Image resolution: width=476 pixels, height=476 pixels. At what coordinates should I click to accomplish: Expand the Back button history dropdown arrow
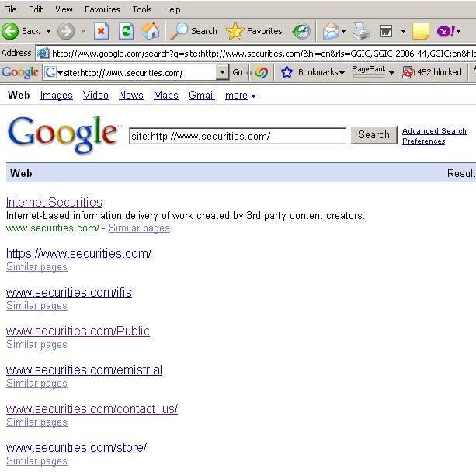(48, 31)
